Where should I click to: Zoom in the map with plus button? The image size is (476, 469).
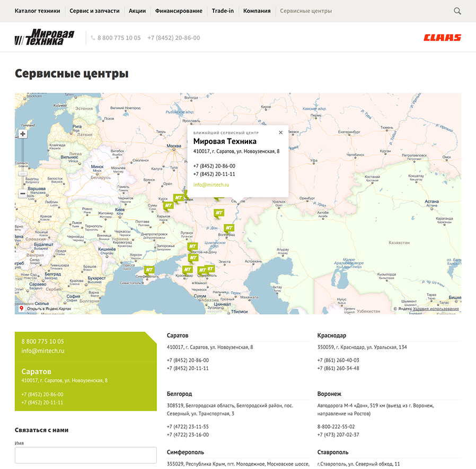(x=23, y=134)
